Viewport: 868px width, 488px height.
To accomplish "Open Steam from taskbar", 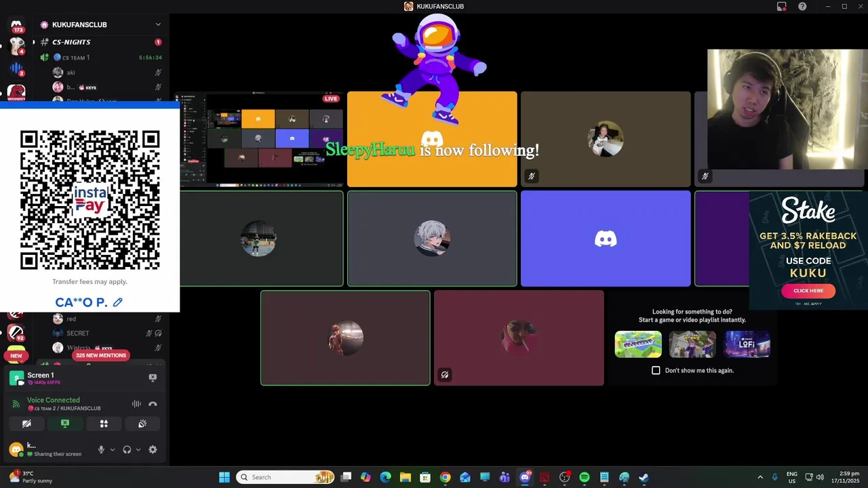I will [644, 477].
